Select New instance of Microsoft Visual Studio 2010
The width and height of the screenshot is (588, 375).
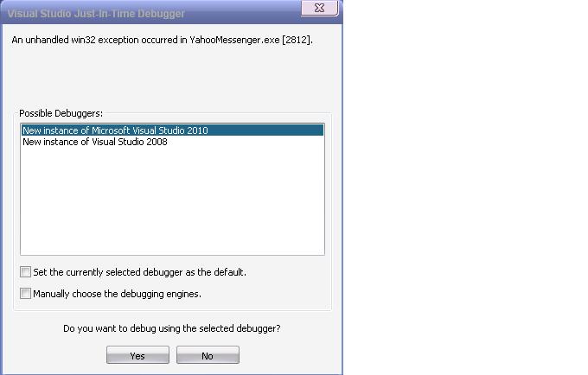tap(172, 130)
